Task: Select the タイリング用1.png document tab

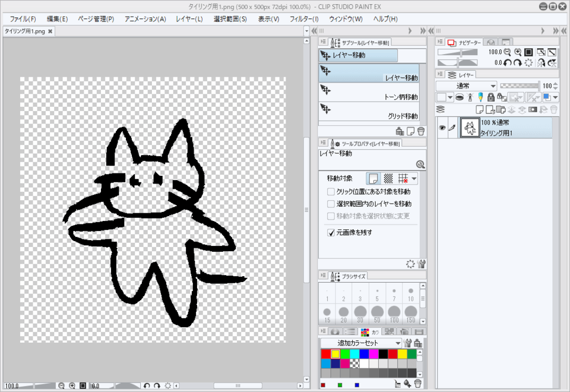Action: coord(25,31)
